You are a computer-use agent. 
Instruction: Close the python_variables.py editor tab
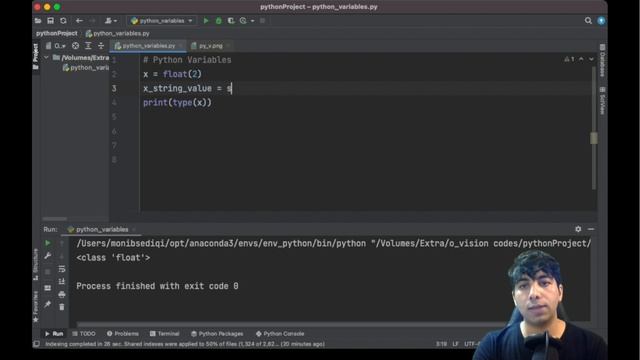point(181,46)
